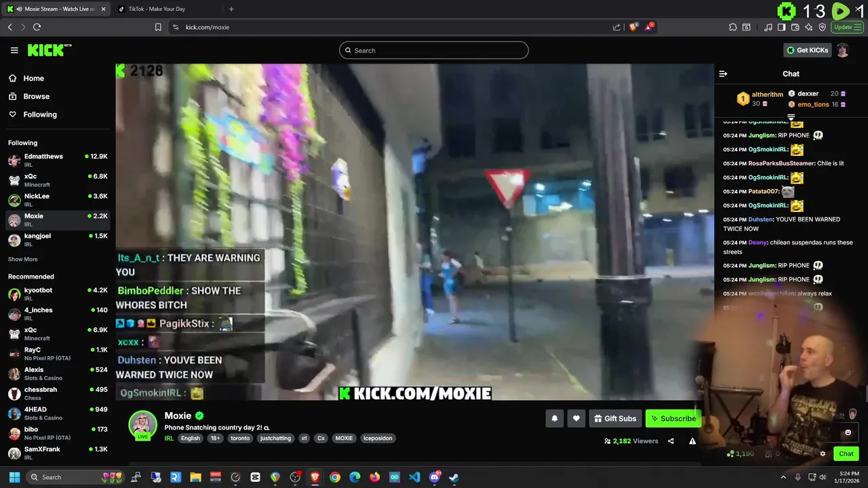Expand the gift leaderboard chevron
868x488 pixels.
coord(791,117)
